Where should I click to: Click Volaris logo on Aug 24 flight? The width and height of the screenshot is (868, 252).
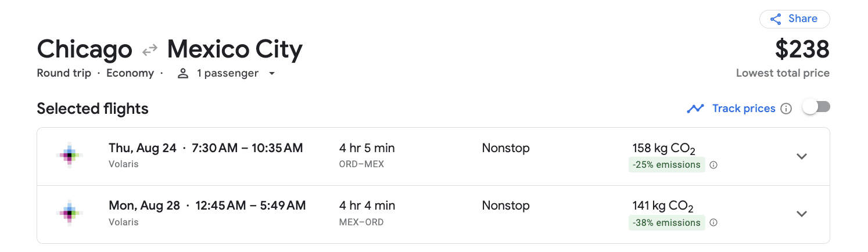[70, 155]
